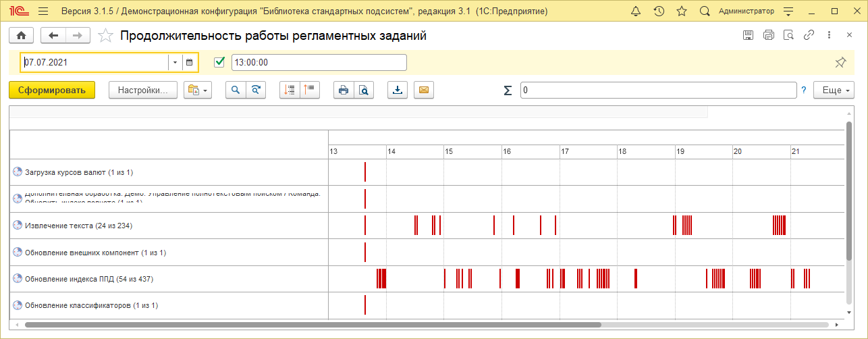
Task: Expand all groups in the report
Action: click(x=290, y=90)
